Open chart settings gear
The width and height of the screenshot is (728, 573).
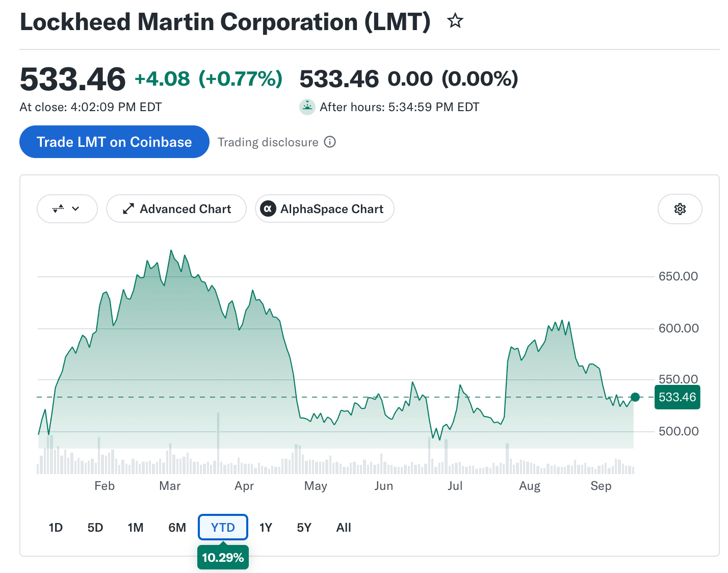(680, 209)
